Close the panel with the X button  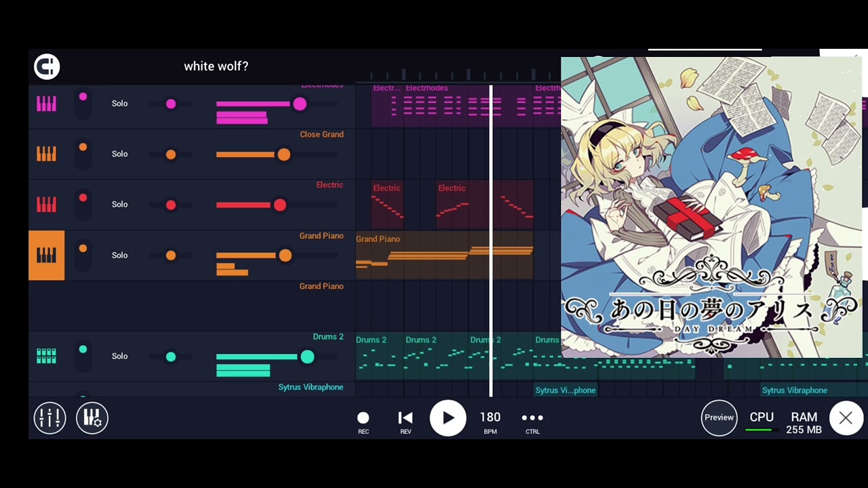tap(846, 418)
